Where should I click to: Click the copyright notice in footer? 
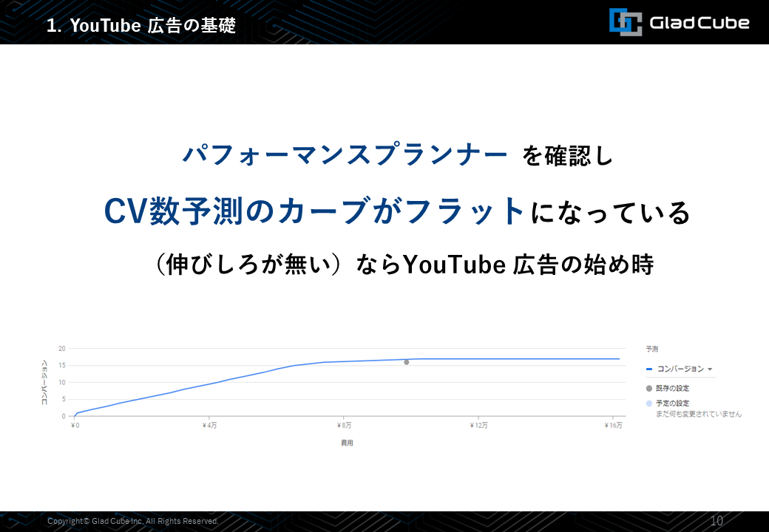pyautogui.click(x=133, y=521)
